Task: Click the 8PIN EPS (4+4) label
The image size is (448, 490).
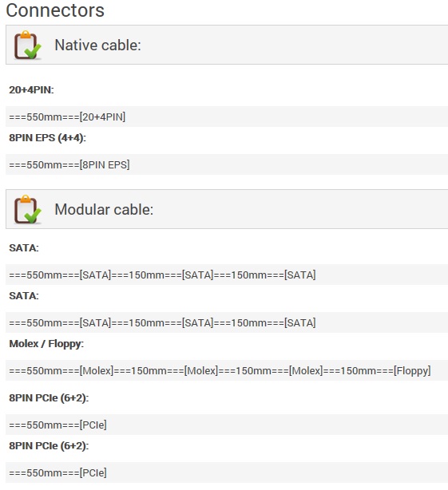Action: click(x=48, y=138)
